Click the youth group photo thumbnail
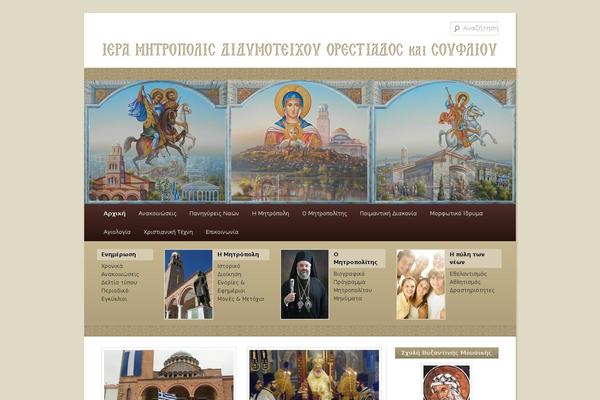Viewport: 600px width, 400px height. pyautogui.click(x=421, y=284)
